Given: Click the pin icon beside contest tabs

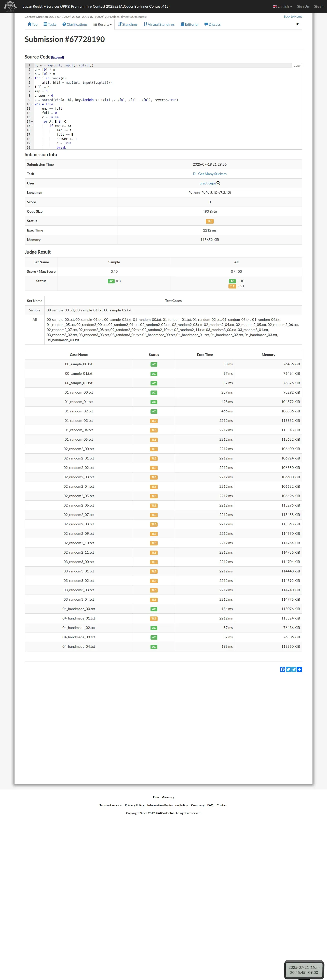Looking at the screenshot, I should pos(297,24).
